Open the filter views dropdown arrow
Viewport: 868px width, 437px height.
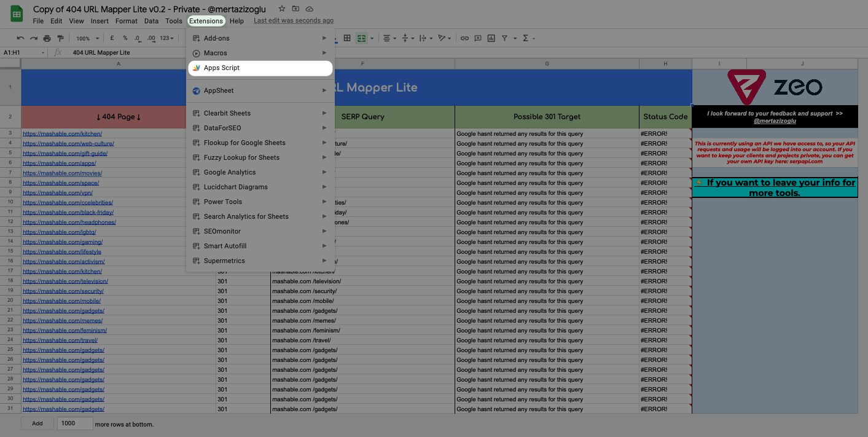[515, 38]
